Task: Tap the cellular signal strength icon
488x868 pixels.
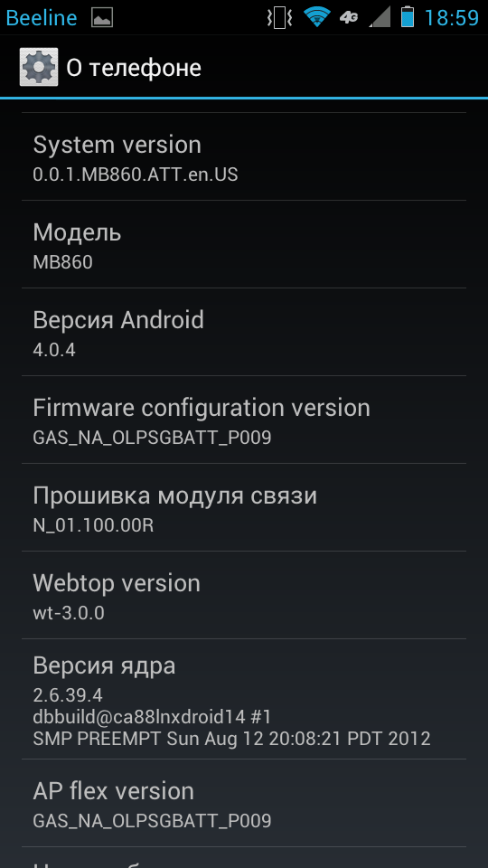Action: (x=380, y=17)
